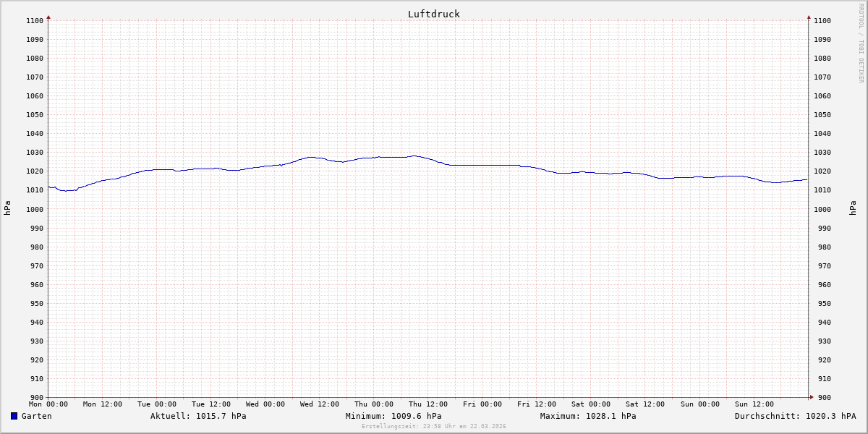This screenshot has height=434, width=868.
Task: Select the Fri 00:00 time axis label
Action: [x=482, y=404]
